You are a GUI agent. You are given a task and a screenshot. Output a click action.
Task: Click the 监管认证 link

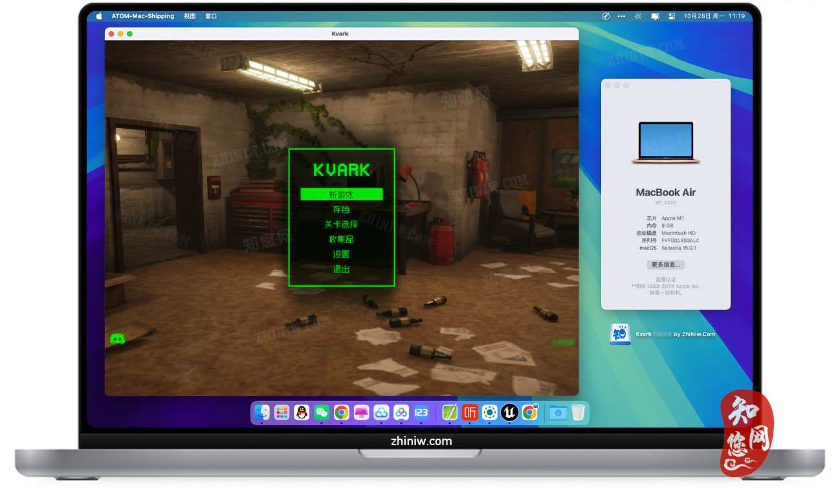tap(665, 279)
